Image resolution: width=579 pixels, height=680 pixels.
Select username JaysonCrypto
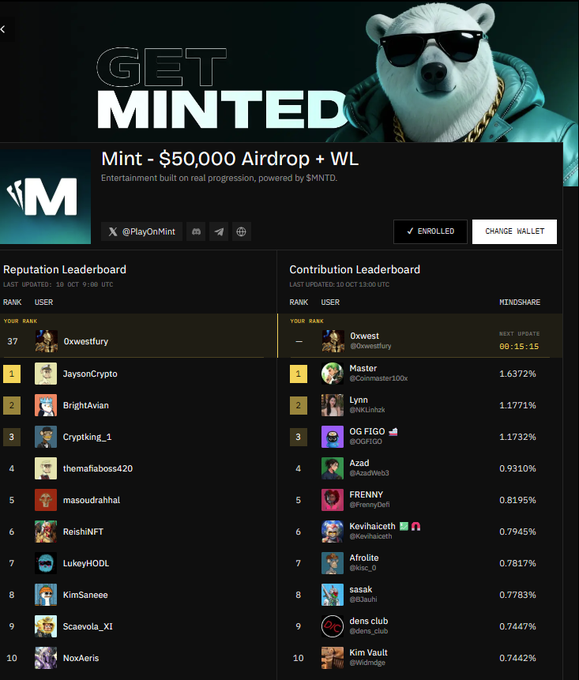pyautogui.click(x=90, y=374)
